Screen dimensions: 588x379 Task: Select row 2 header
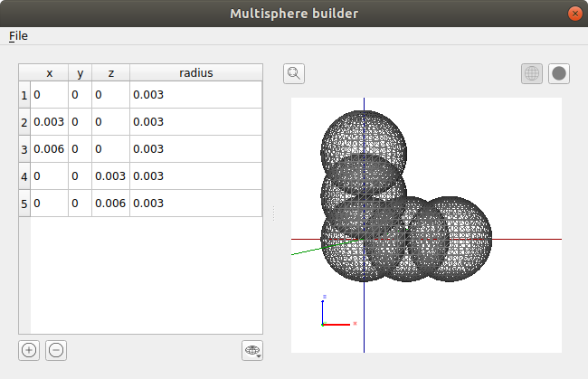click(x=24, y=122)
